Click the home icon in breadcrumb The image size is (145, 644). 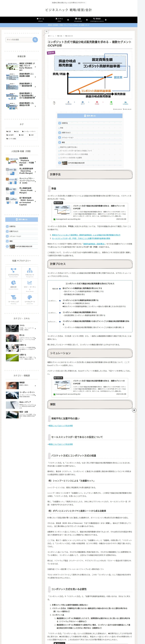(49, 36)
